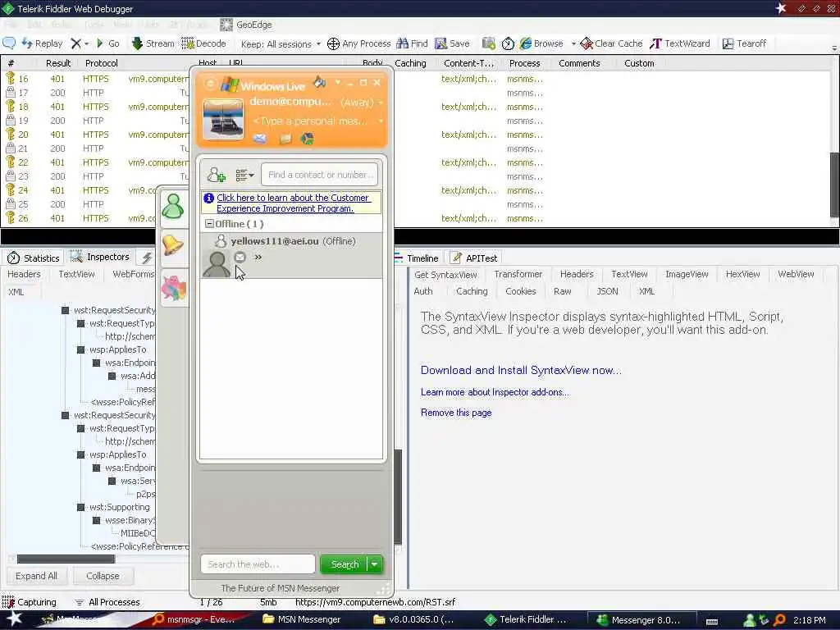The height and width of the screenshot is (630, 840).
Task: Click the XML tree horizontal scrollbar
Action: pyautogui.click(x=66, y=559)
